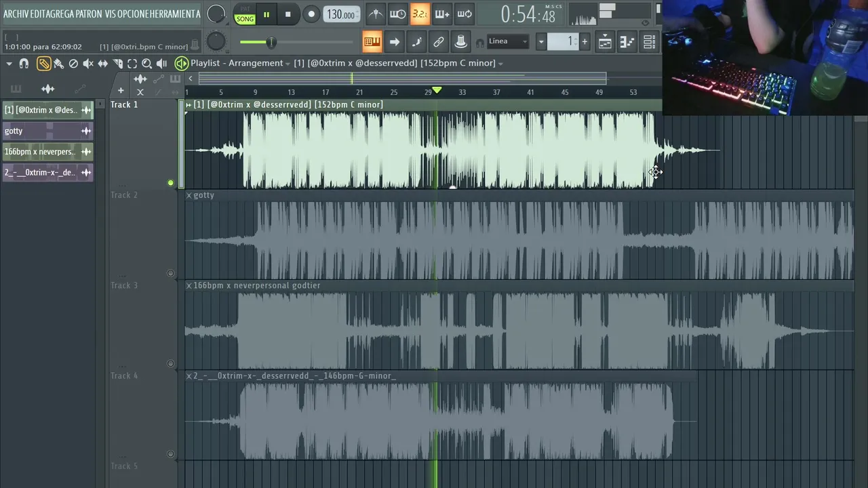Image resolution: width=868 pixels, height=488 pixels.
Task: Open the Playlist view from top toolbar
Action: (605, 42)
